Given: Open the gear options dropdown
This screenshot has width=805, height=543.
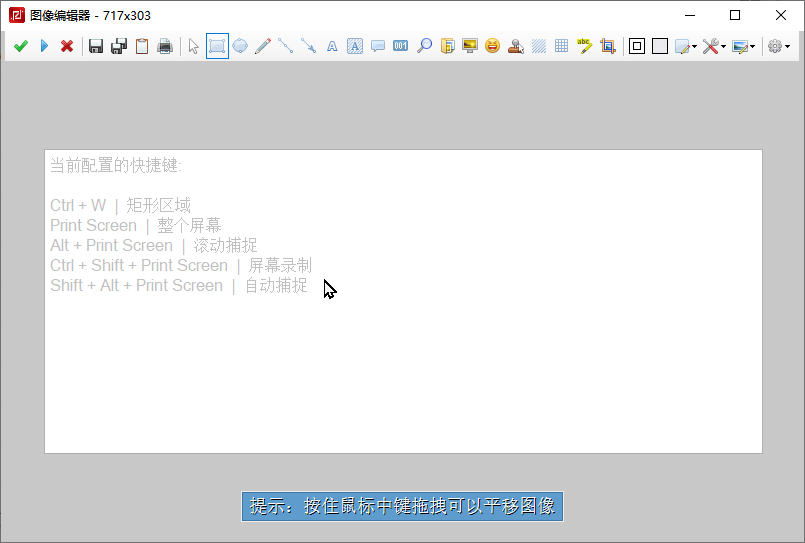Looking at the screenshot, I should (x=779, y=46).
